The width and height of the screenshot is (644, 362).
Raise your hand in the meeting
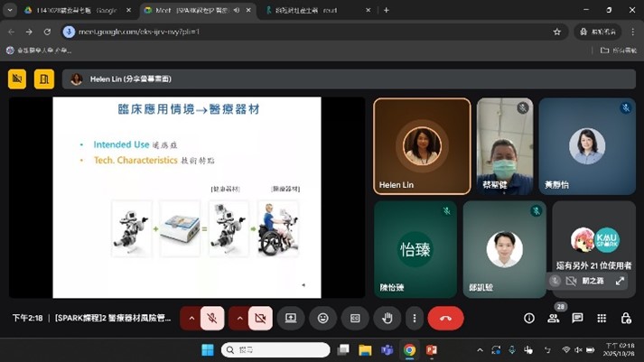[x=387, y=318]
